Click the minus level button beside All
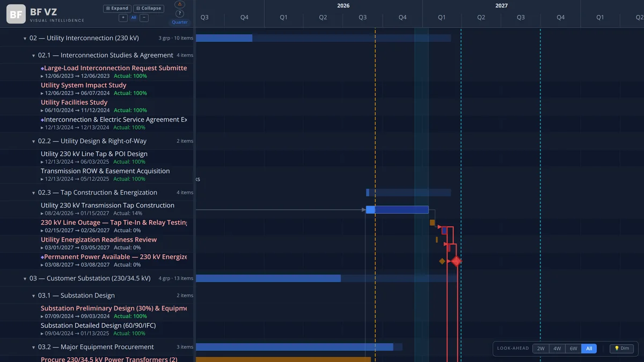 pos(144,18)
